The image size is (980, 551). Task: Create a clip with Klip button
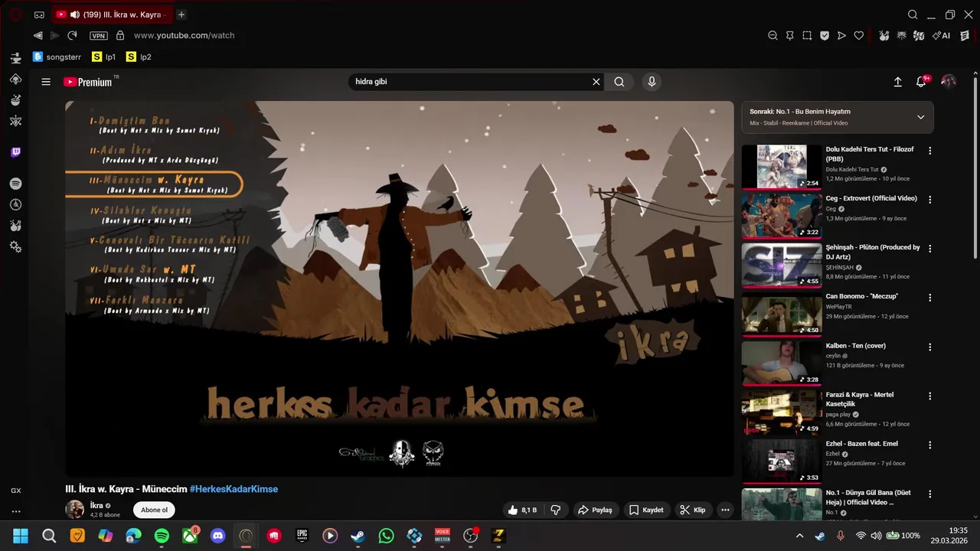coord(693,510)
